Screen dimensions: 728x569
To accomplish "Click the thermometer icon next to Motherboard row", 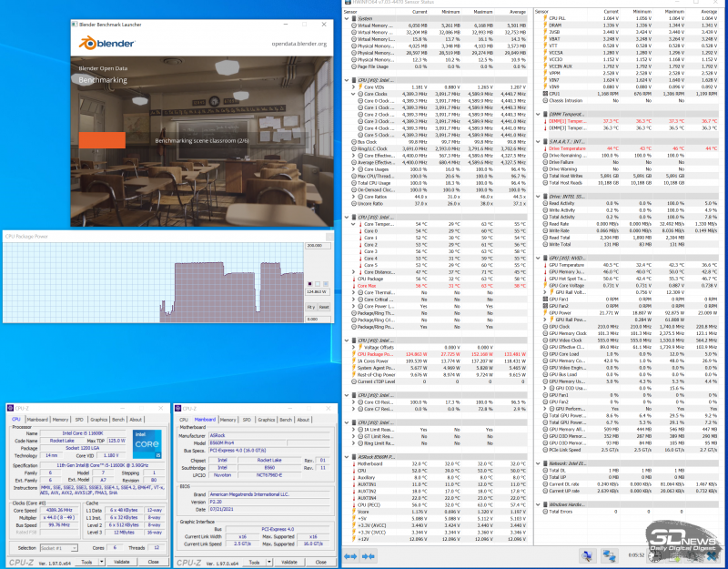I will 353,464.
